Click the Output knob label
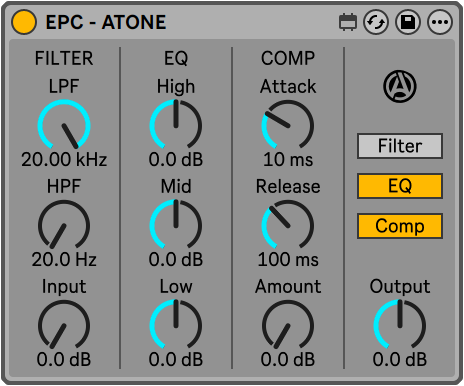The image size is (464, 386). [400, 287]
